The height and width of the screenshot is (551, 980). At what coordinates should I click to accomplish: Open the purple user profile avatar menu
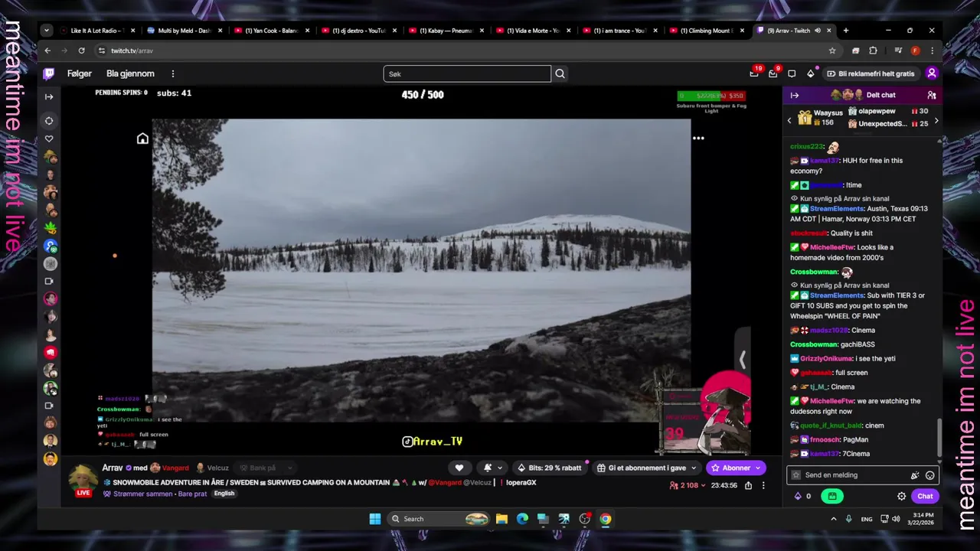click(932, 73)
